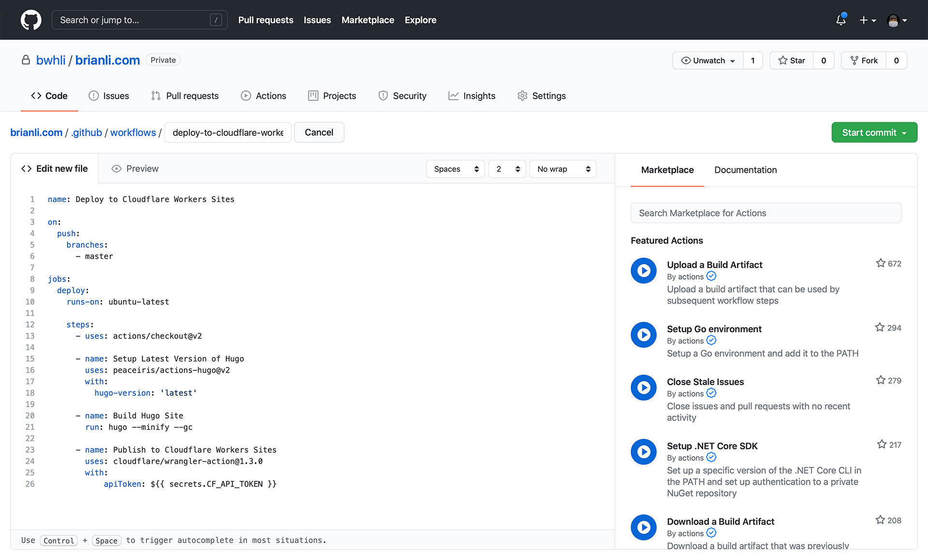
Task: Open the Download a Build Artifact action
Action: (720, 521)
